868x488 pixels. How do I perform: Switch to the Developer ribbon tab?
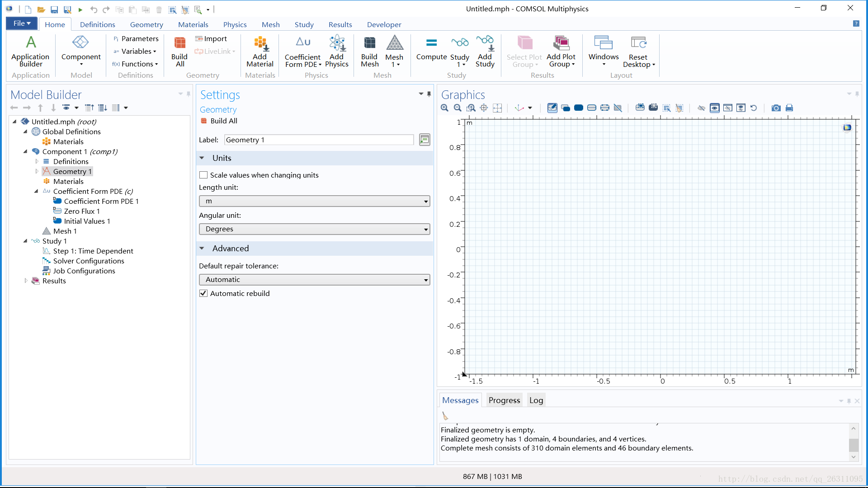[x=384, y=24]
